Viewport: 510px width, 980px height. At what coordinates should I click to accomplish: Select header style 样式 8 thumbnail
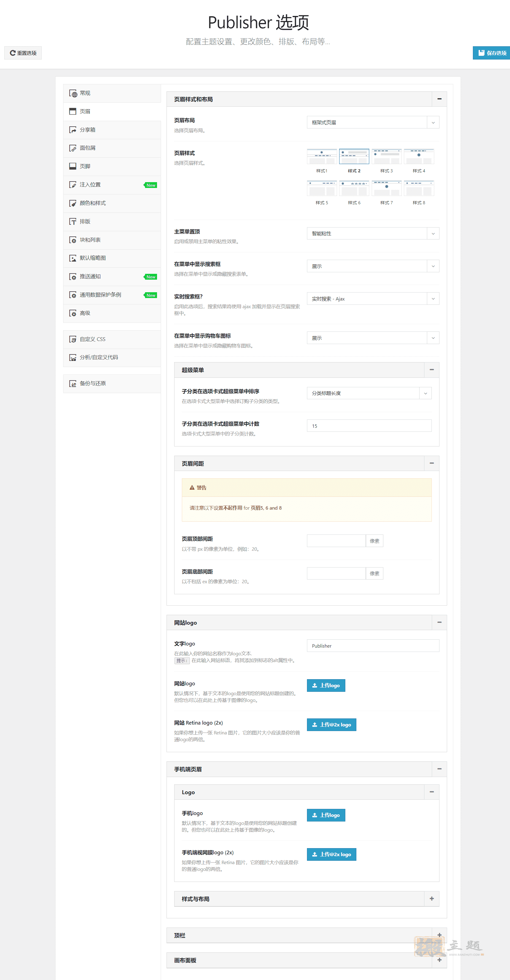tap(419, 188)
